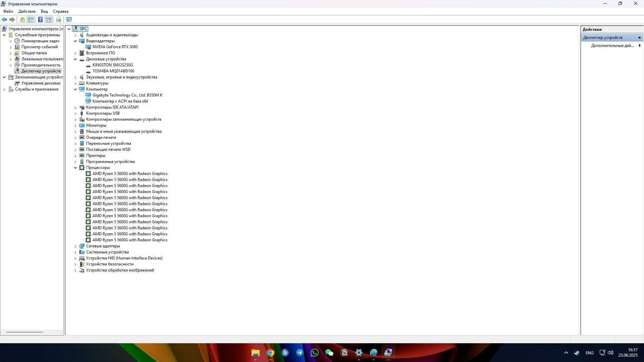Click Программные устройства label

tap(110, 162)
